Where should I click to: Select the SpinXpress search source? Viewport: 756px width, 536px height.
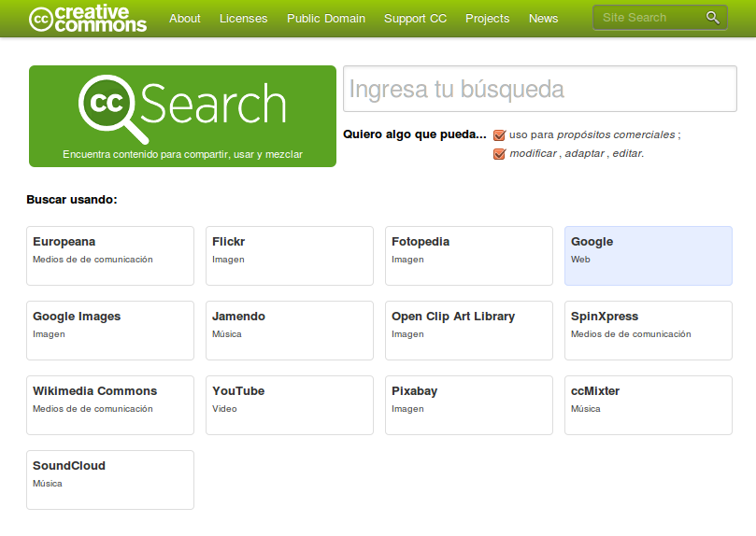point(649,331)
